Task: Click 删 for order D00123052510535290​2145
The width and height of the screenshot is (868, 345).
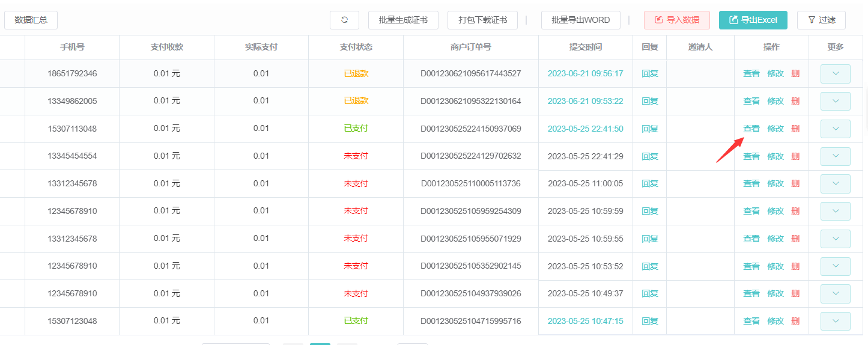Action: coord(795,266)
